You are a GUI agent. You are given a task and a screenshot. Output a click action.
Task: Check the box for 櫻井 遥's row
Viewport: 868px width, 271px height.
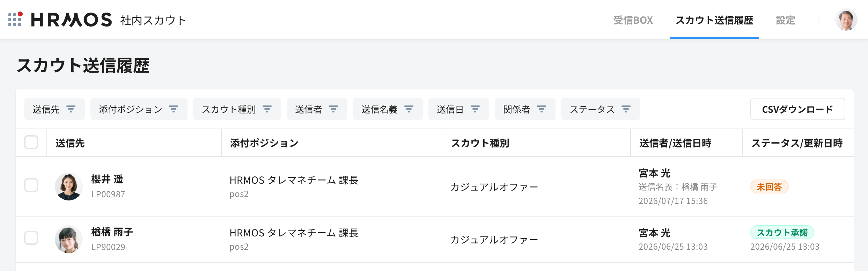point(31,185)
